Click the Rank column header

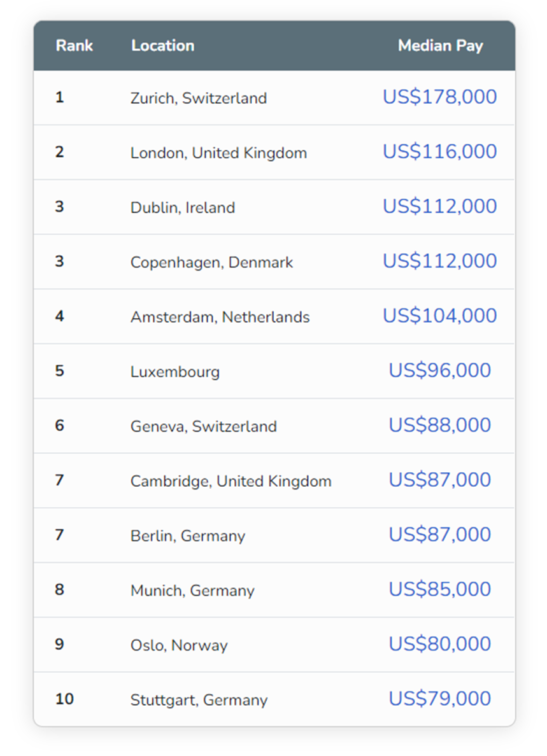(75, 46)
